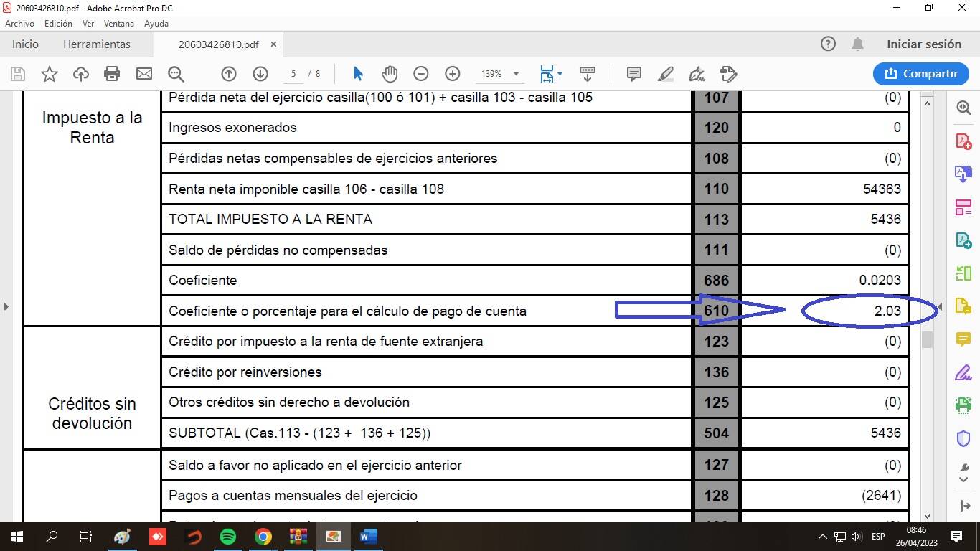Click the page number input field
Viewport: 980px width, 551px height.
point(293,74)
